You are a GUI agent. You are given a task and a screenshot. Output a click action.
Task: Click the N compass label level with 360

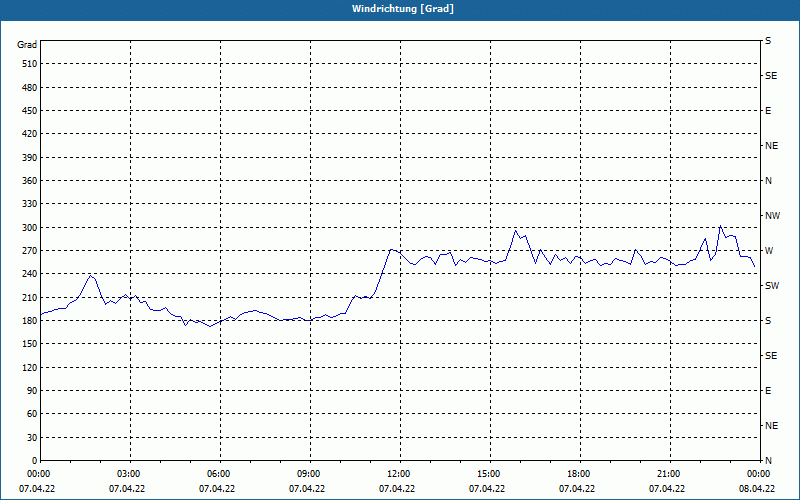tap(768, 181)
